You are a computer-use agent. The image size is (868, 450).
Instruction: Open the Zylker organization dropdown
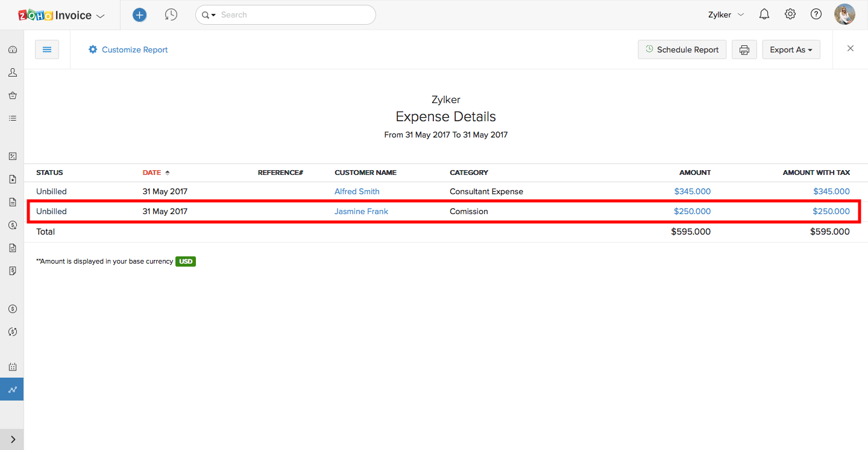(726, 14)
